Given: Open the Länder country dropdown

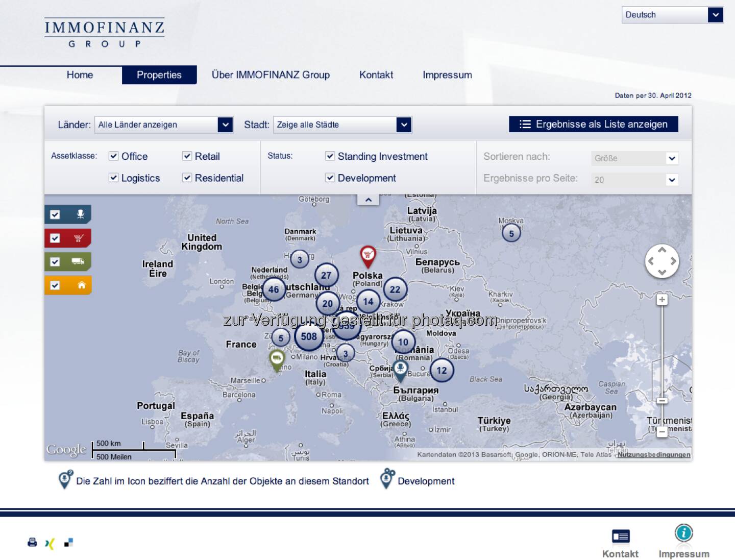Looking at the screenshot, I should pyautogui.click(x=164, y=125).
